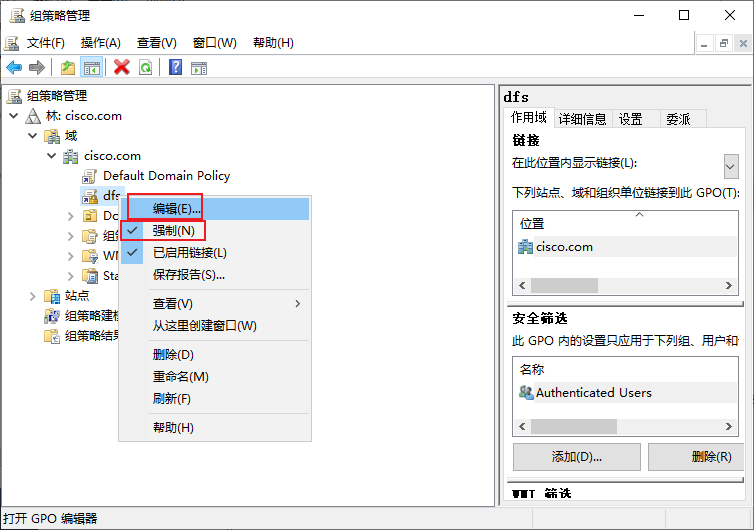754x530 pixels.
Task: Switch to the 详细信息 tab
Action: click(x=582, y=119)
